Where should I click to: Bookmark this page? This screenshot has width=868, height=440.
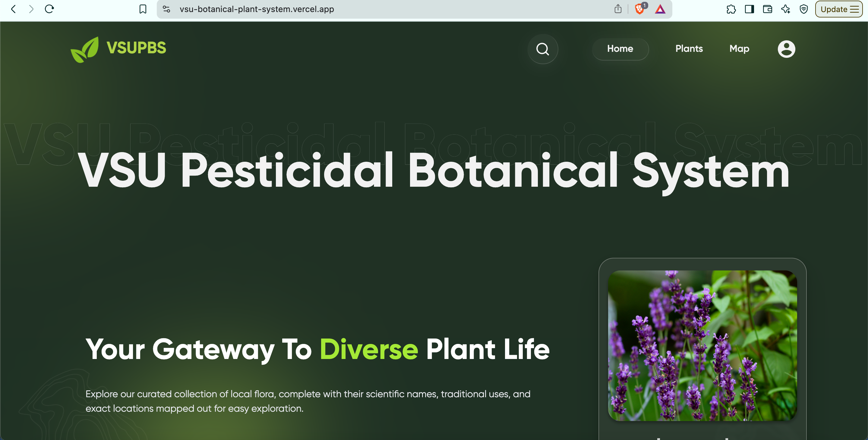[x=143, y=9]
